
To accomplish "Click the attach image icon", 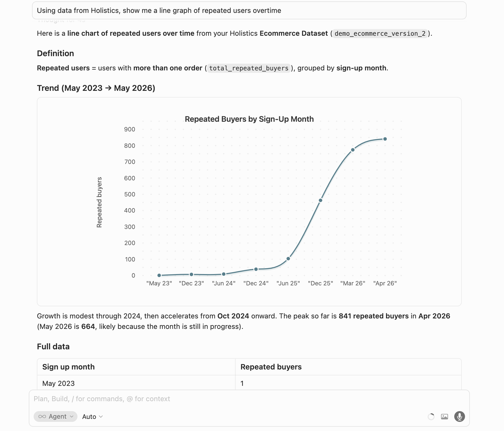I will (445, 416).
